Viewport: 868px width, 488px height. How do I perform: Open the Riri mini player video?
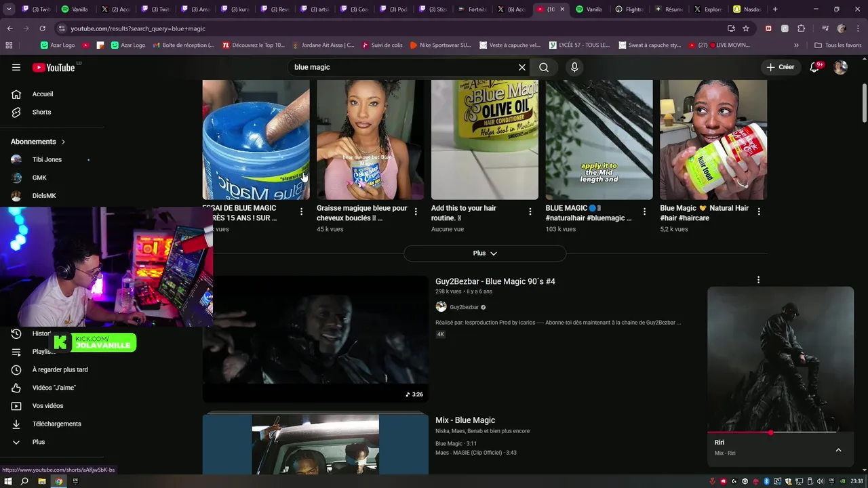[x=781, y=359]
